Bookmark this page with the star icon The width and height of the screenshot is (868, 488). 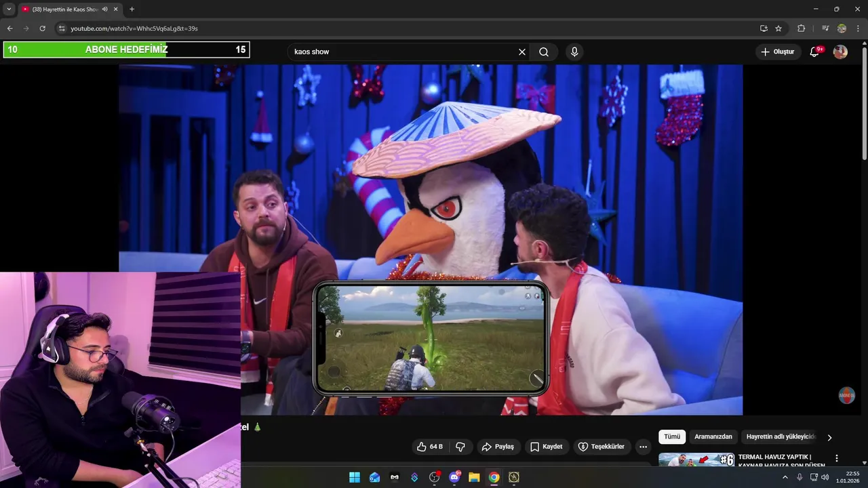pyautogui.click(x=778, y=28)
